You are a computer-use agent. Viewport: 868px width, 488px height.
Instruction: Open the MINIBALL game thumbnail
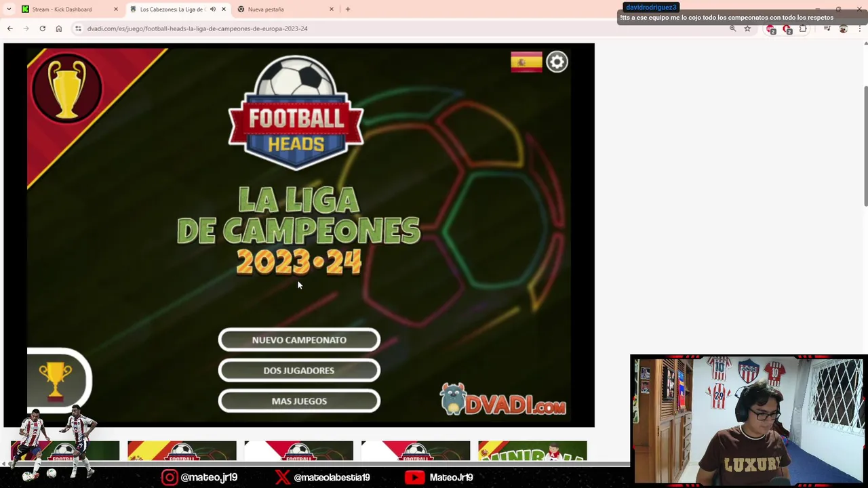[532, 451]
